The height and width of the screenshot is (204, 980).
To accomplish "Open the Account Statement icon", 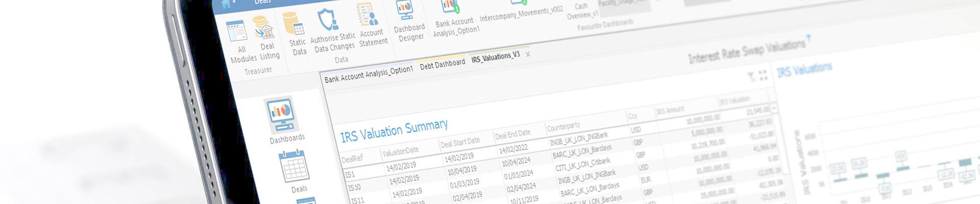I will (372, 24).
